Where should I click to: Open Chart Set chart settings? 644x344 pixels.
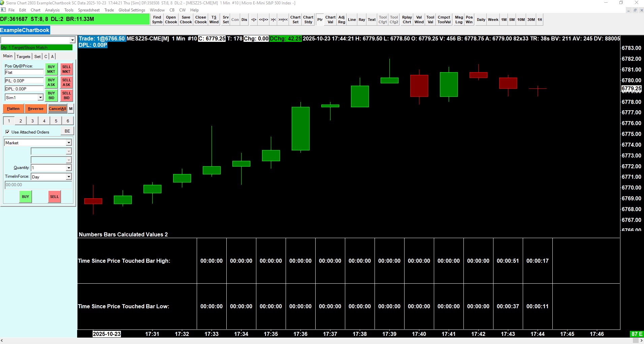coord(295,20)
